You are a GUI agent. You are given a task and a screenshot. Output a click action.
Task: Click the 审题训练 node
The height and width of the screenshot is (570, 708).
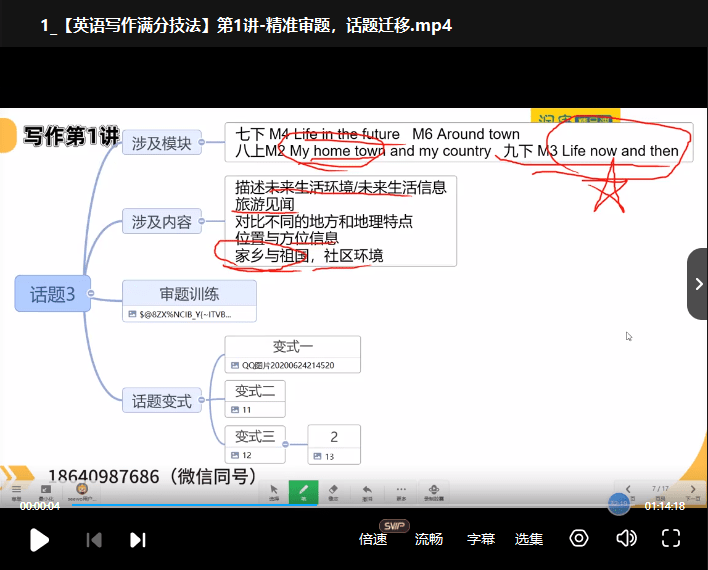[x=189, y=294]
